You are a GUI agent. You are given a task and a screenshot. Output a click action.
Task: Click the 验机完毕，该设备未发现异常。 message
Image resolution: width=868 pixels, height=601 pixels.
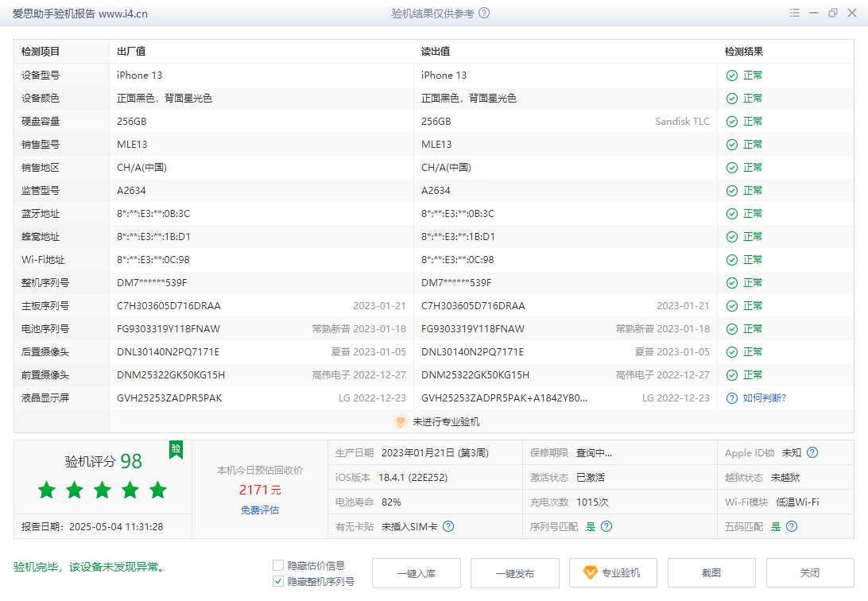point(90,568)
